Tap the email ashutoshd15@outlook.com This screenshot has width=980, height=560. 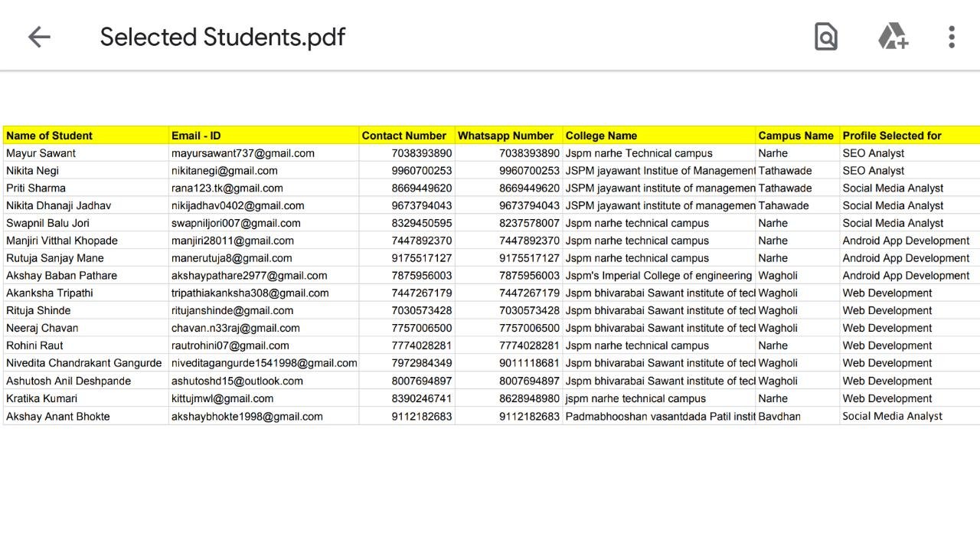pyautogui.click(x=237, y=381)
